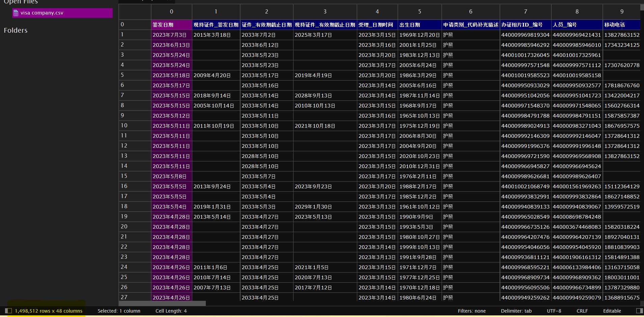The height and width of the screenshot is (317, 644).
Task: Select column header 1
Action: coord(216,11)
